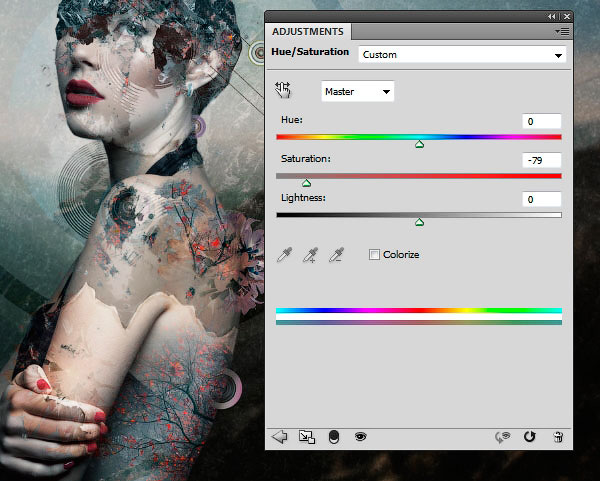Viewport: 600px width, 481px height.
Task: Switch panel to expanded view icon
Action: pyautogui.click(x=307, y=437)
